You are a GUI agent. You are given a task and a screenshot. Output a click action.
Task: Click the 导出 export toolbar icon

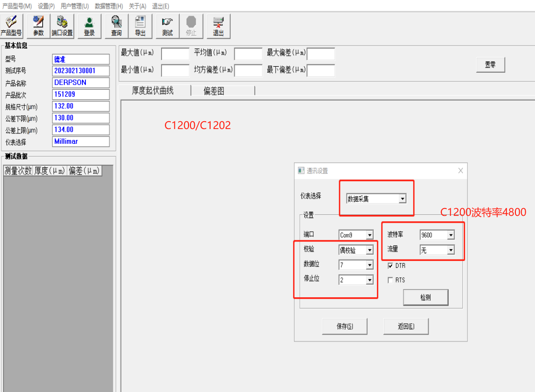coord(140,26)
